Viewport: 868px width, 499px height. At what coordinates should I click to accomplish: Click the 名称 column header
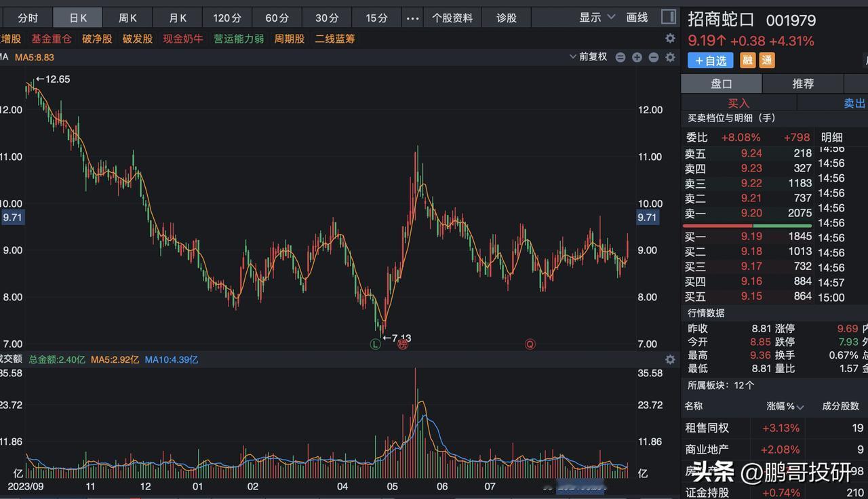tap(694, 406)
